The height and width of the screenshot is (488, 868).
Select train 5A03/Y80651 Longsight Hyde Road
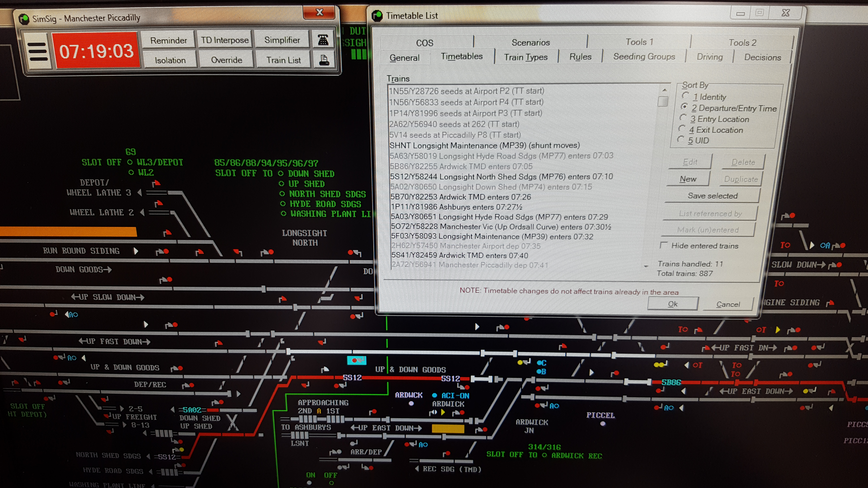click(x=499, y=217)
